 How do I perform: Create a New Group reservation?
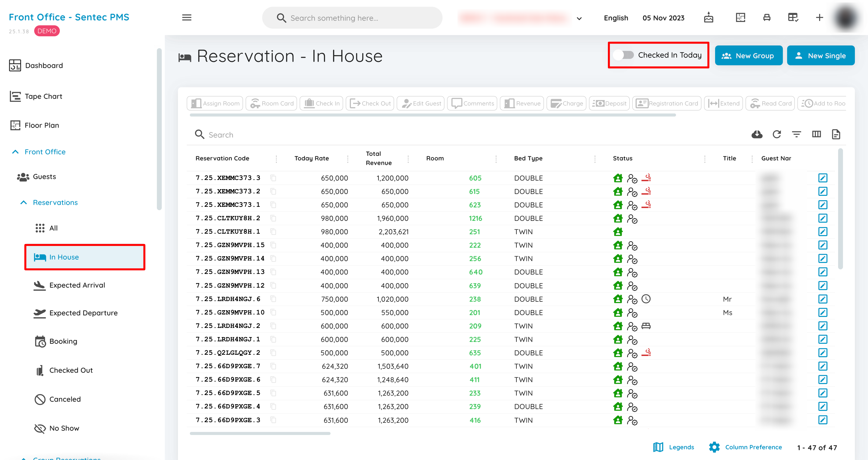(748, 56)
